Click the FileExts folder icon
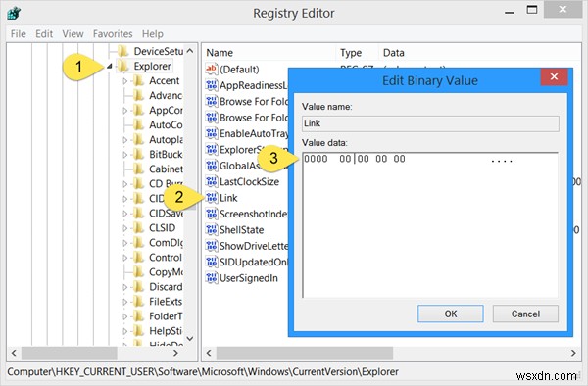588x386 pixels. (x=138, y=302)
